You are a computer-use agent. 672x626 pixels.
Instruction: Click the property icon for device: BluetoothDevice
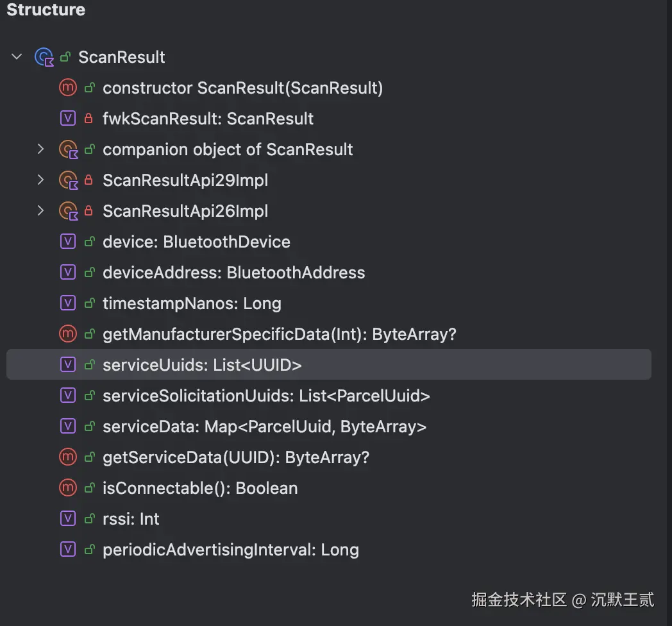coord(68,241)
